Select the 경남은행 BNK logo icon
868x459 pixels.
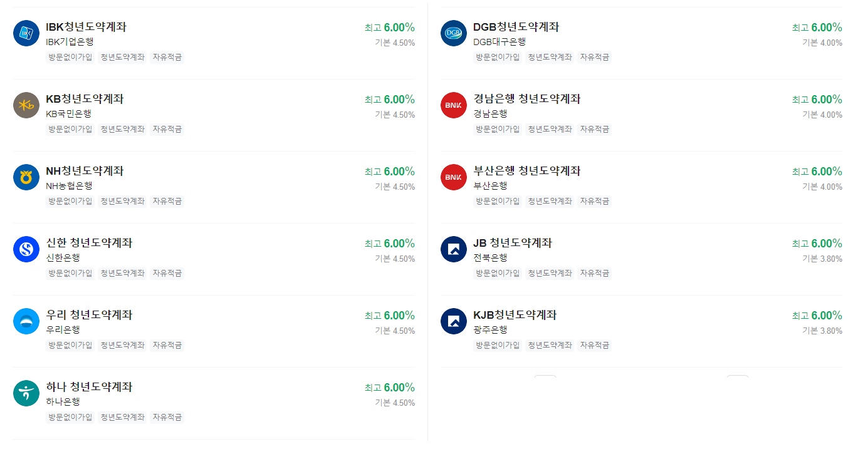coord(453,105)
